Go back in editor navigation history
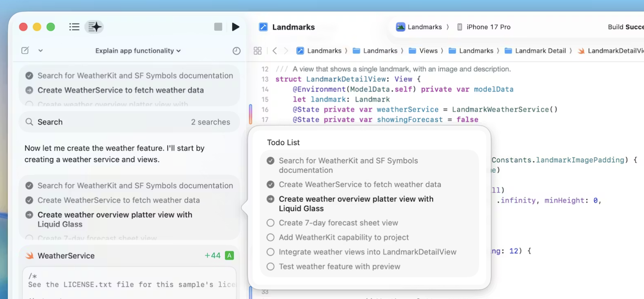This screenshot has height=299, width=644. coord(275,51)
